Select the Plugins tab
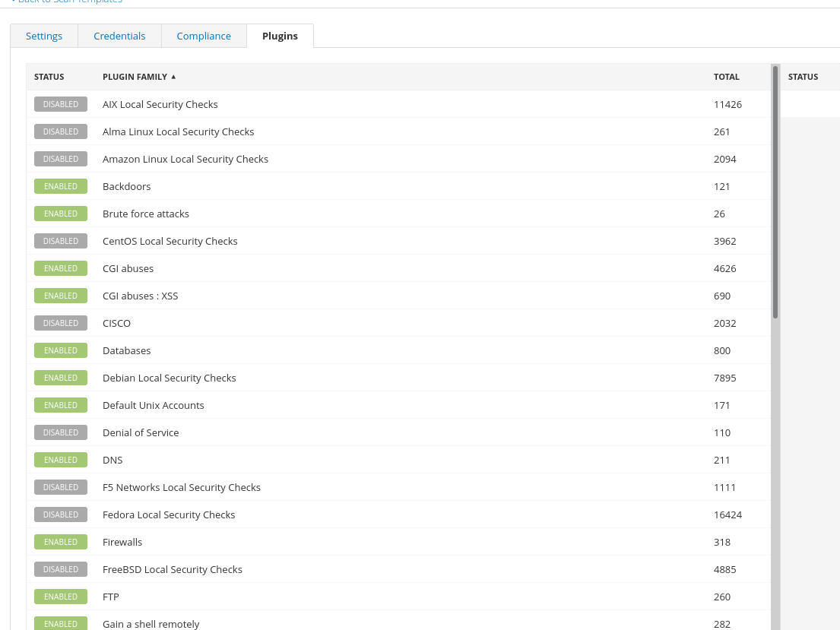The height and width of the screenshot is (630, 840). pos(280,36)
